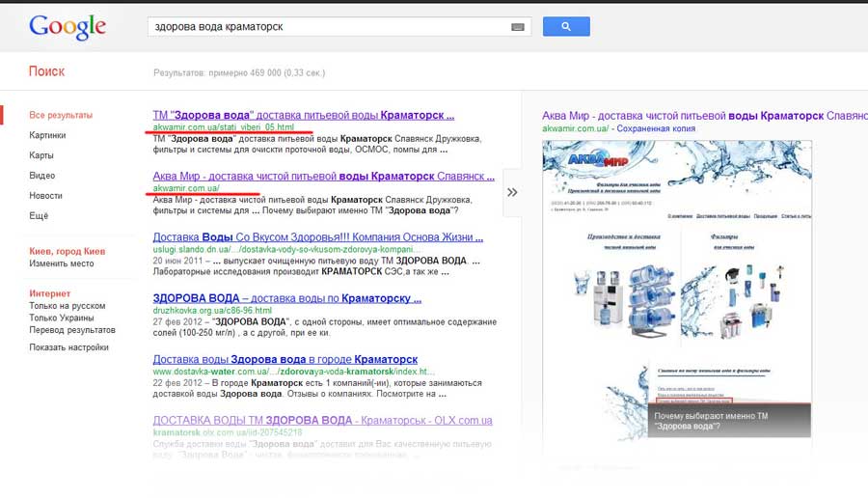Click URL text druzhkovka.org.ua/c86-96.html
Screen dimensions: 868x498
pyautogui.click(x=212, y=310)
